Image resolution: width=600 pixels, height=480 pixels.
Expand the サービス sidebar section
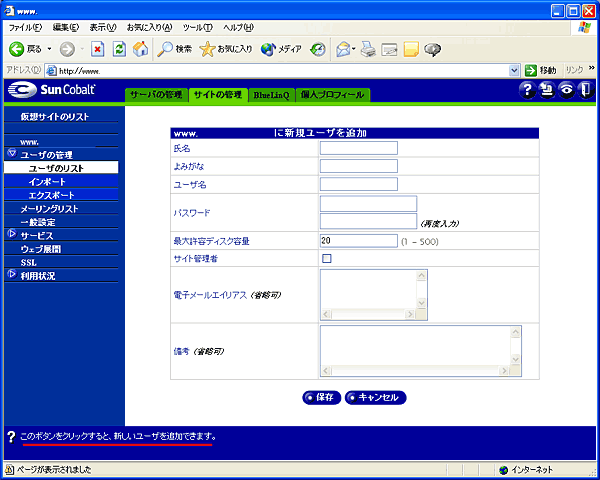click(12, 235)
